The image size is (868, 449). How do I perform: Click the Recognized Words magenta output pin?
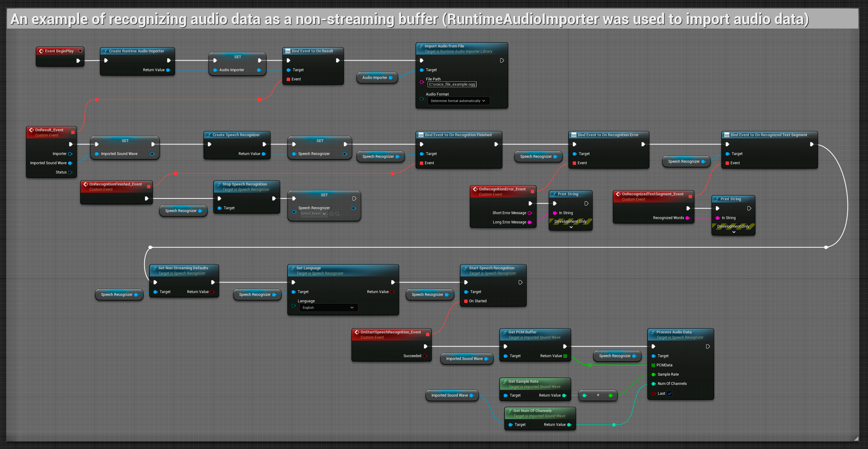click(687, 218)
